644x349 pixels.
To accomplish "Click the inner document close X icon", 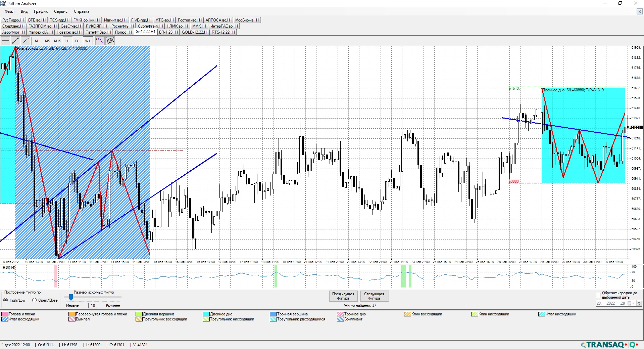I will click(639, 11).
